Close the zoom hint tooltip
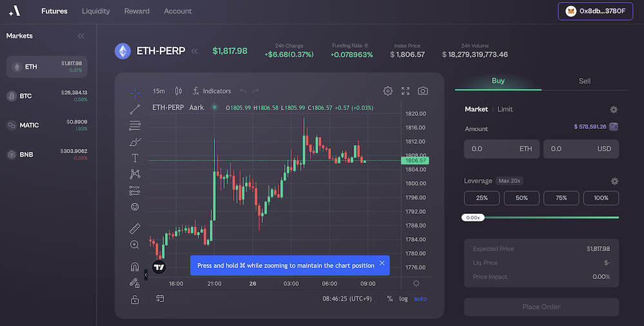This screenshot has width=644, height=326. (x=382, y=263)
